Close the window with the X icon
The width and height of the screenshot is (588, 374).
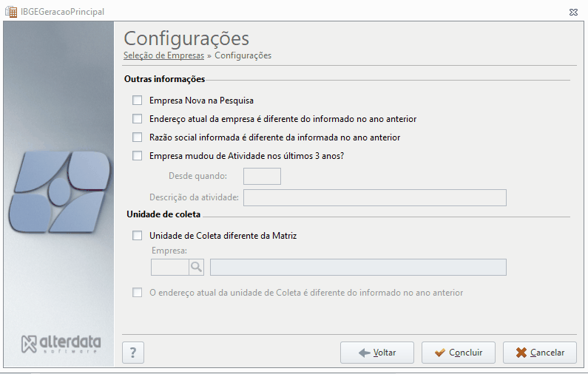click(x=573, y=12)
